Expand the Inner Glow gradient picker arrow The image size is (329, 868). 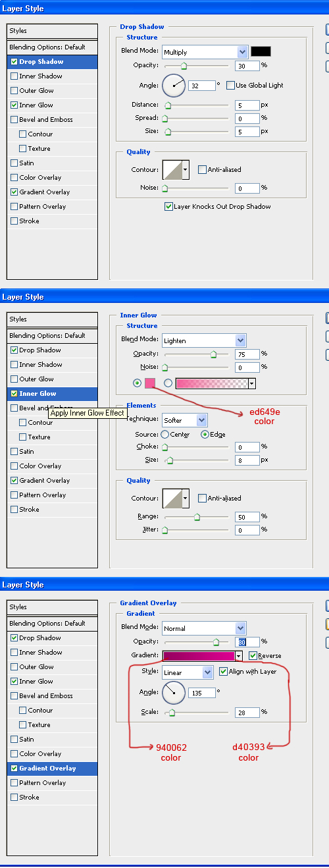coord(252,383)
